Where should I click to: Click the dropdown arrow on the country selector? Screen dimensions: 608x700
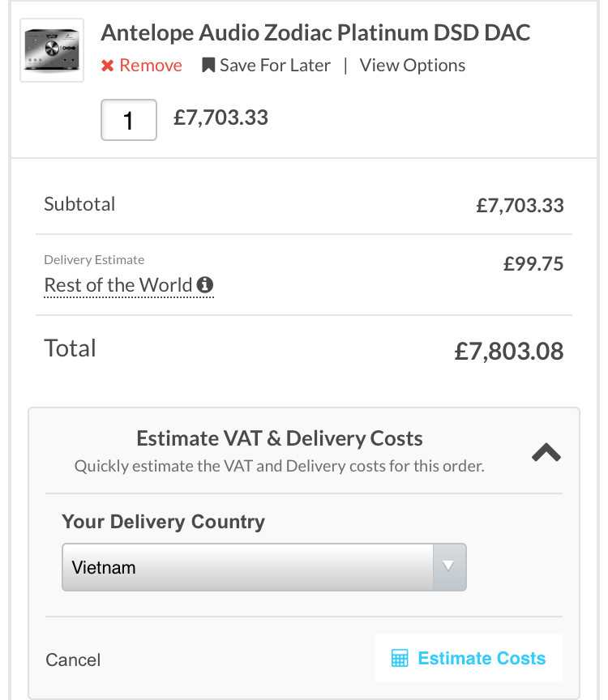[x=448, y=566]
